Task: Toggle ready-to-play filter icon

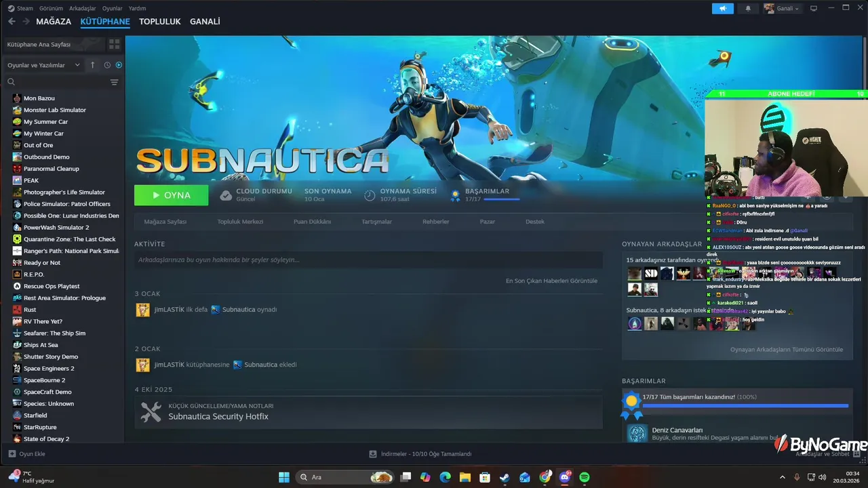Action: point(119,65)
